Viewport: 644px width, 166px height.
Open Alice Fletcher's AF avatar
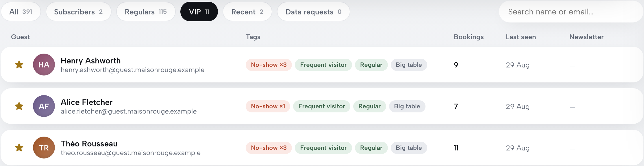coord(44,106)
